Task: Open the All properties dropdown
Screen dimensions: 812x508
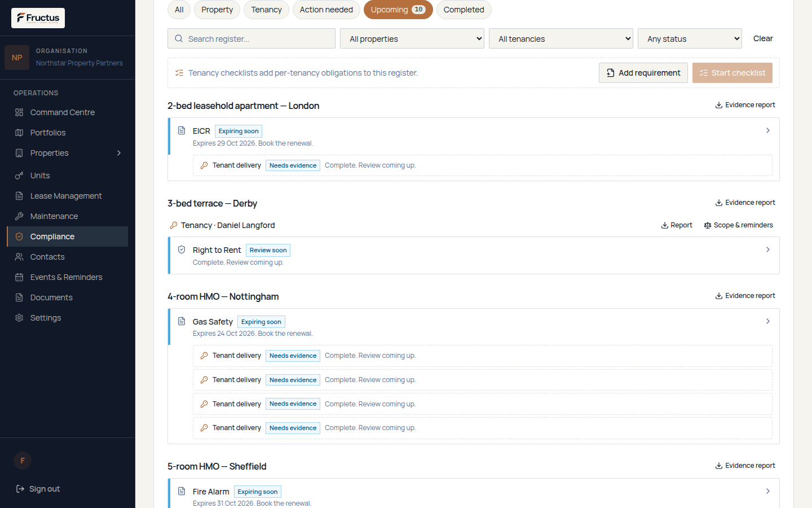Action: (412, 38)
